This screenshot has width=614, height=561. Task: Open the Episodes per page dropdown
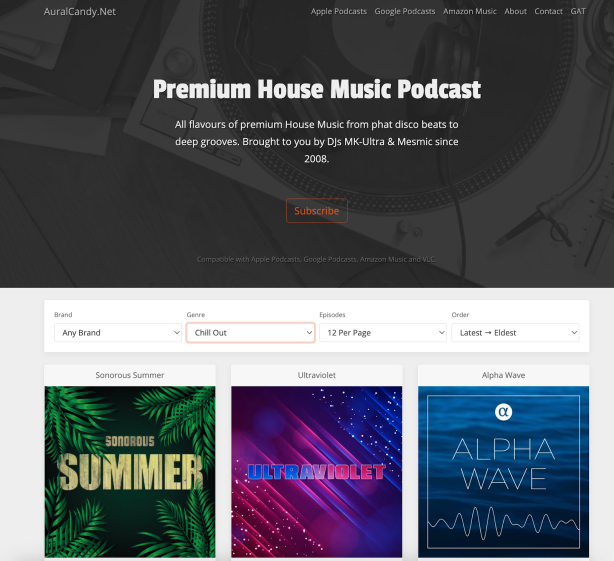383,333
